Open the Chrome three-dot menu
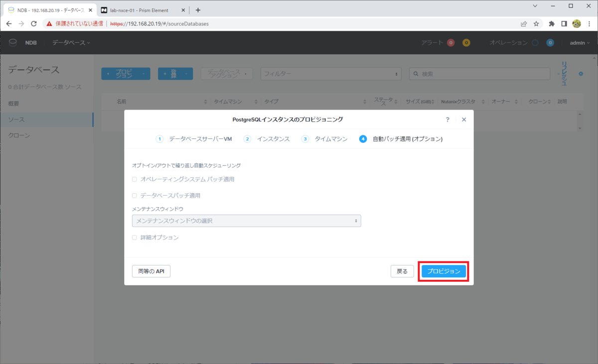Image resolution: width=598 pixels, height=364 pixels. pos(589,23)
